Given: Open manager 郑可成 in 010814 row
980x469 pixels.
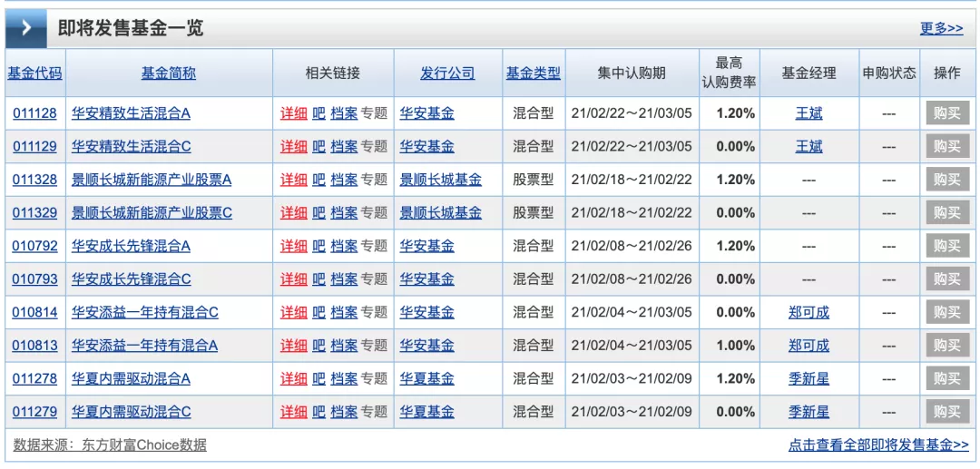Looking at the screenshot, I should click(x=808, y=312).
